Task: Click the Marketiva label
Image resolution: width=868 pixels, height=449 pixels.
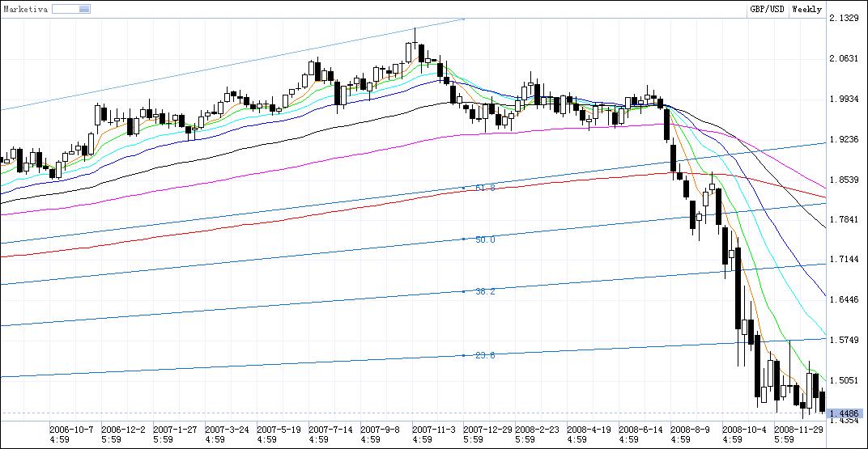Action: coord(25,9)
